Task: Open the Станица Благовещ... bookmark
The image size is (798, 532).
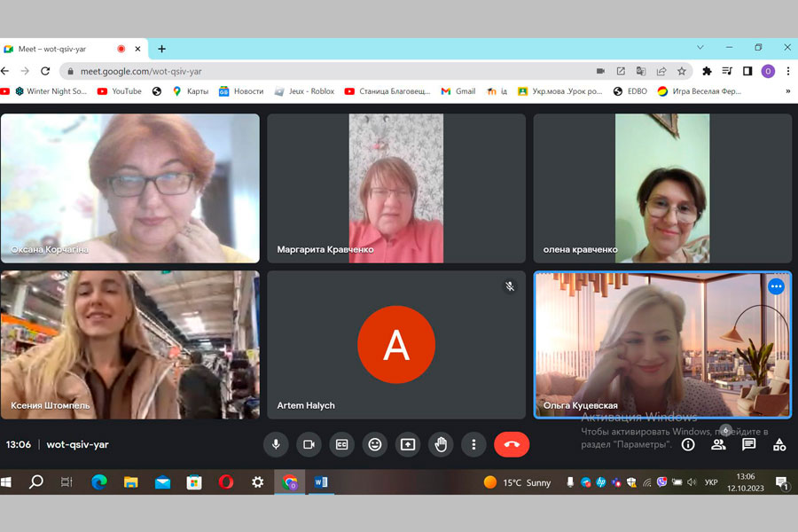Action: tap(387, 91)
